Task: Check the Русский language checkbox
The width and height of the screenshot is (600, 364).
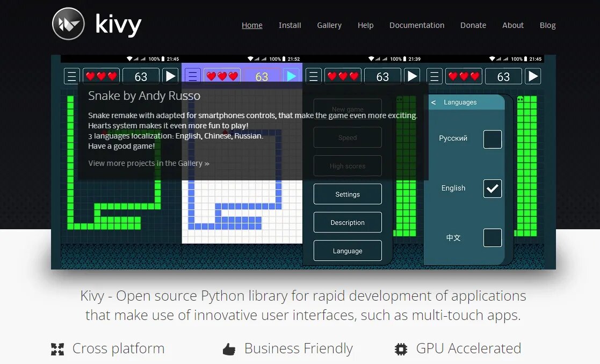Action: [x=493, y=139]
